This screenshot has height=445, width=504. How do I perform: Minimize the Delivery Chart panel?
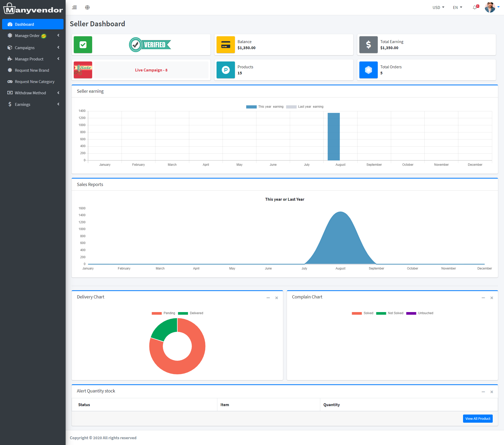[268, 298]
